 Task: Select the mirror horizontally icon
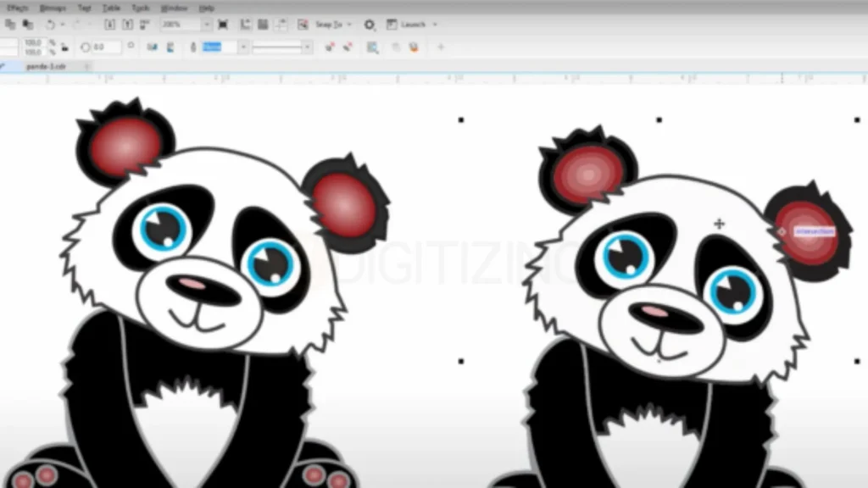[x=153, y=47]
